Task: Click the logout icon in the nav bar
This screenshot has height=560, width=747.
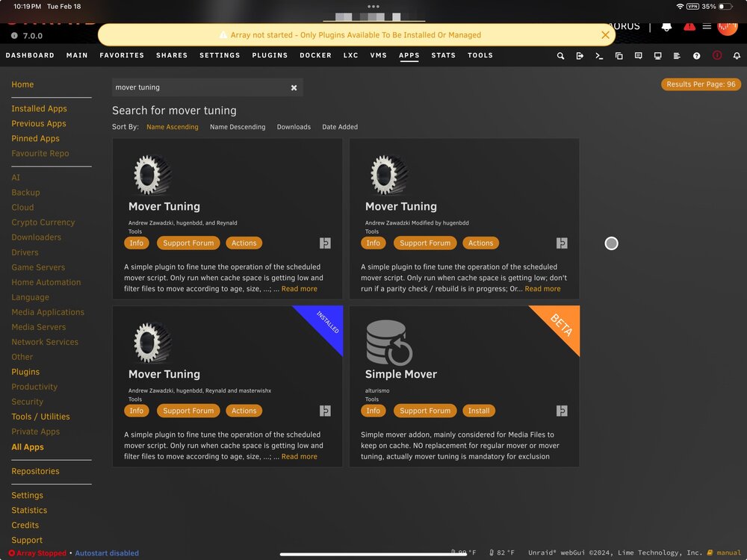Action: click(580, 56)
